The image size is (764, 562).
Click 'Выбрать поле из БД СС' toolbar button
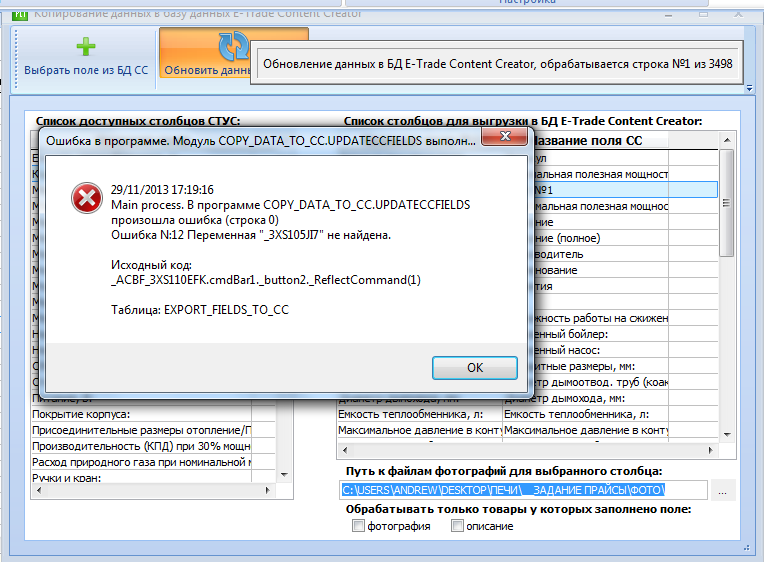[x=86, y=58]
